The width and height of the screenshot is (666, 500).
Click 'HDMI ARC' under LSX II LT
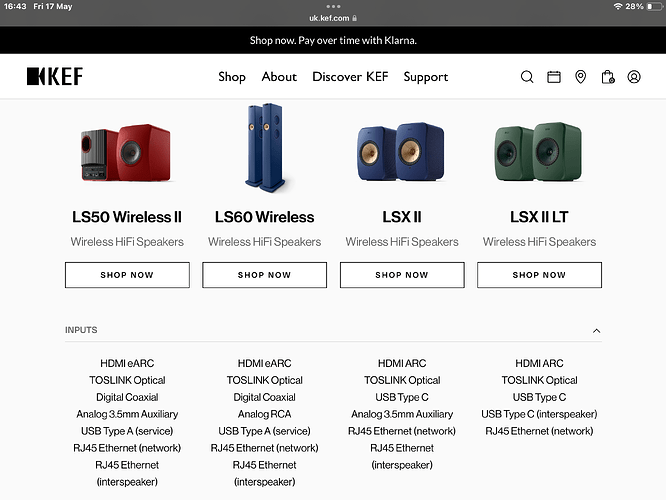pos(539,363)
